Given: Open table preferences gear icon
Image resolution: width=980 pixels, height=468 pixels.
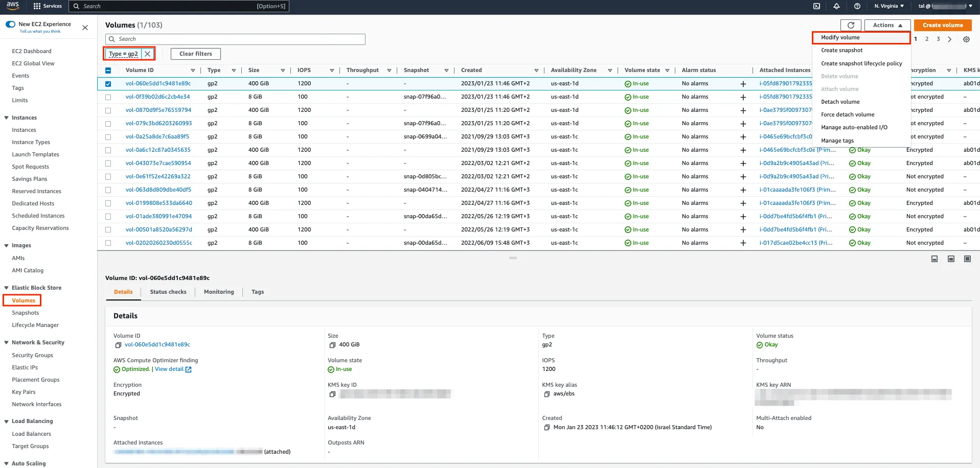Looking at the screenshot, I should pos(966,39).
